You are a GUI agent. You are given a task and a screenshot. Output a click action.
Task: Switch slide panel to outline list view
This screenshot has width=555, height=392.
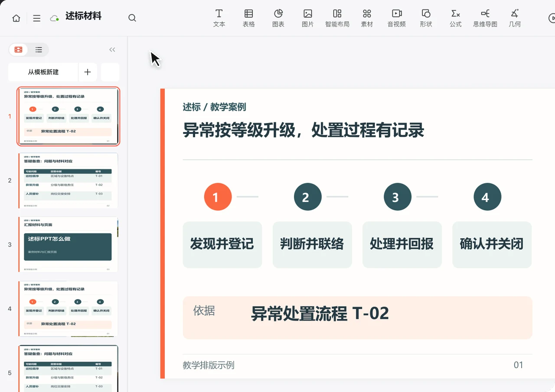click(39, 50)
